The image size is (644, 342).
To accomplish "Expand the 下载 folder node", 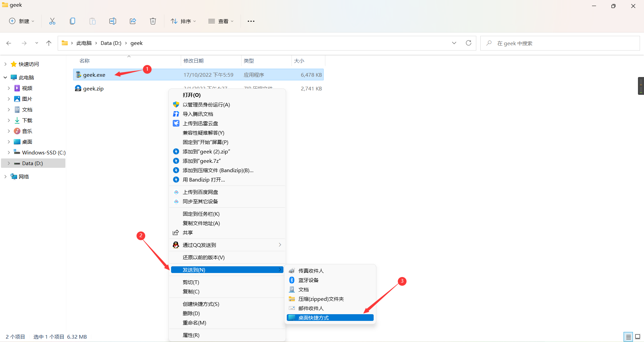I will [x=9, y=120].
